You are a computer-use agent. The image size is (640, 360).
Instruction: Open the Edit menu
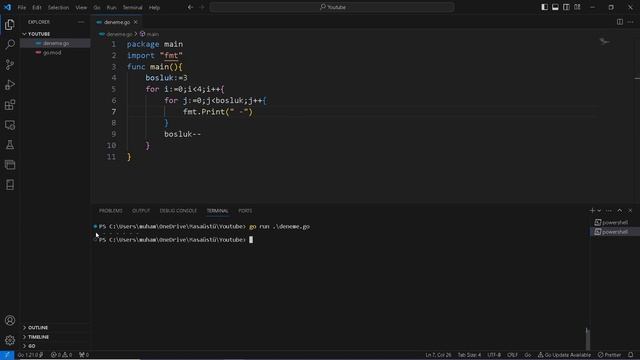pos(37,7)
